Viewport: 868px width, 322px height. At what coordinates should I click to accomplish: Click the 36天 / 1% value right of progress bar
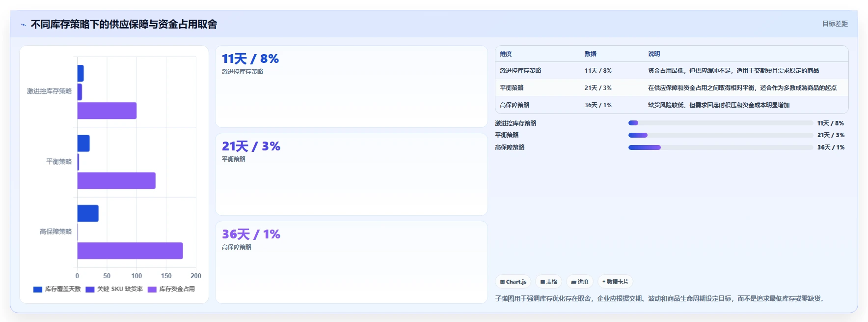831,147
